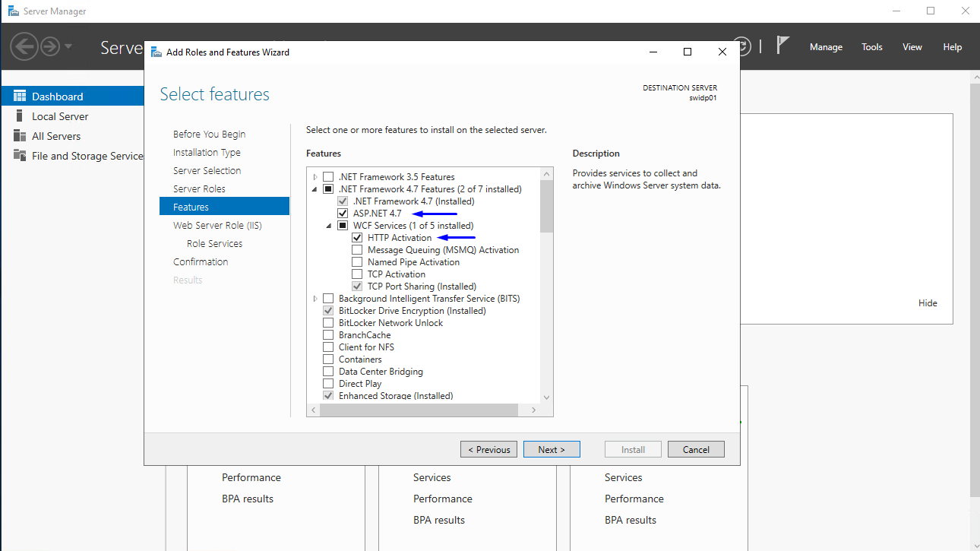
Task: Click the Server Manager title bar icon
Action: (13, 11)
